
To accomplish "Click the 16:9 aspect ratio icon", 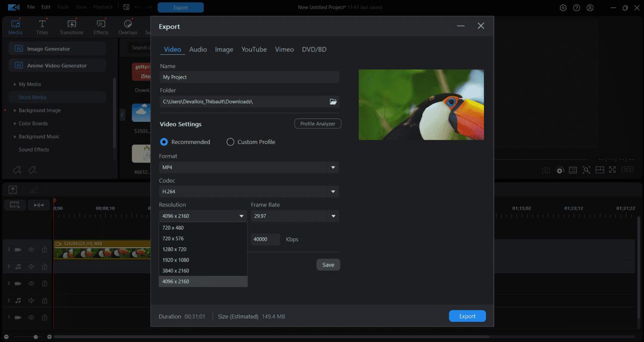I will pyautogui.click(x=627, y=170).
